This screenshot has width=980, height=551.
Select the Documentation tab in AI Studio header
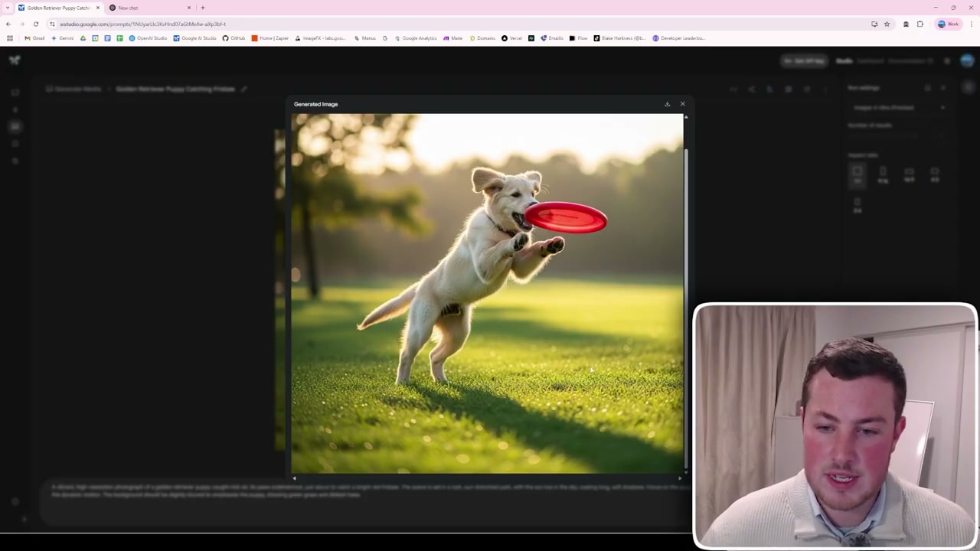910,60
